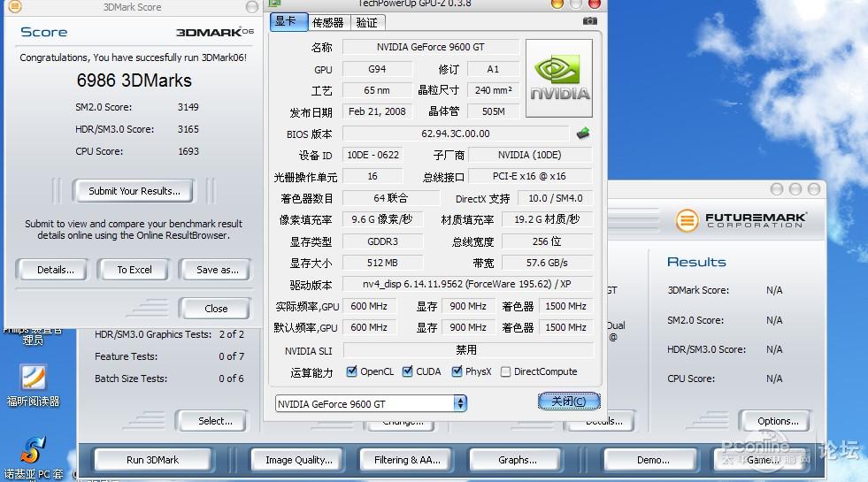Close the 3DMark Score dialog
868x482 pixels.
click(216, 309)
